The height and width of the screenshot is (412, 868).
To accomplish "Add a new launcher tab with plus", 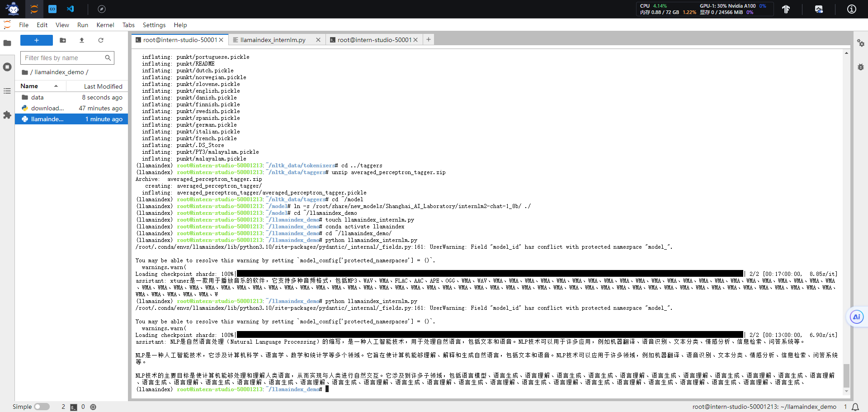I will pyautogui.click(x=429, y=39).
